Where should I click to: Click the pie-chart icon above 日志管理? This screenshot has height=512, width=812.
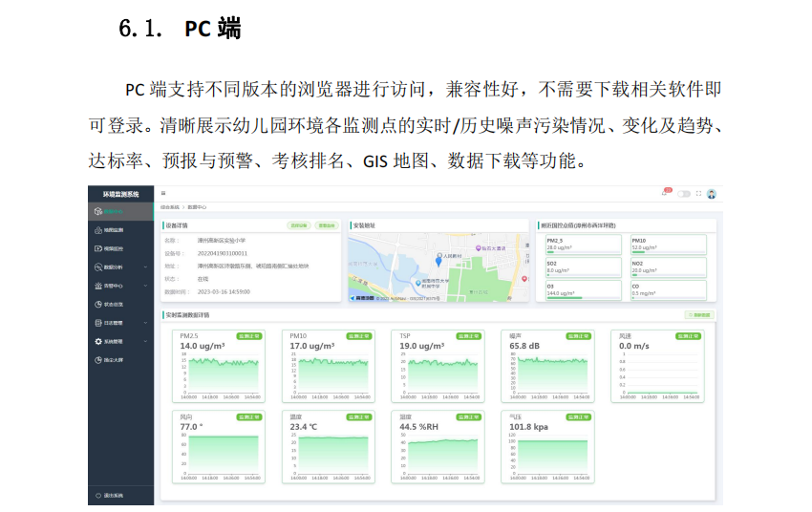point(98,304)
